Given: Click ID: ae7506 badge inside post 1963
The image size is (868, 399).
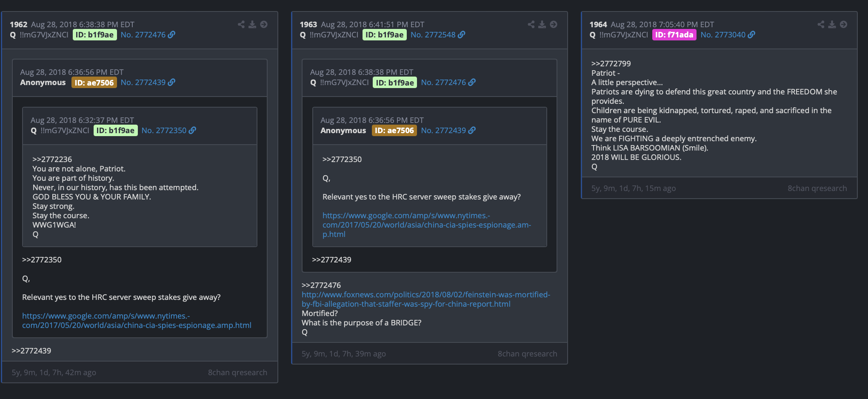Looking at the screenshot, I should pyautogui.click(x=394, y=130).
